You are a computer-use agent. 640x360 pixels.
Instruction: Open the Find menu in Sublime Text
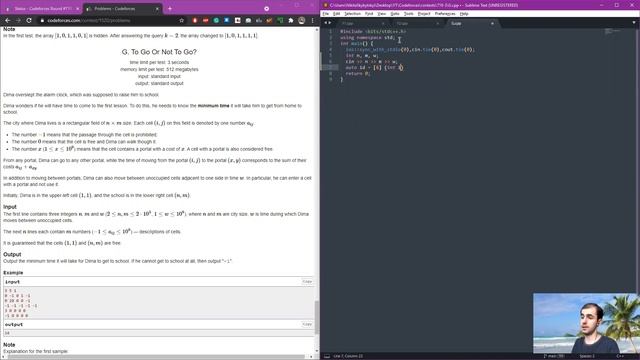coord(369,13)
